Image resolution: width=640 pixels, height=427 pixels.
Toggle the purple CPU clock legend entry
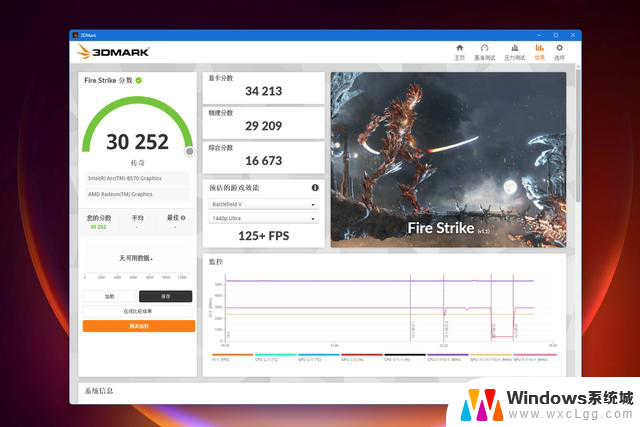coord(448,357)
